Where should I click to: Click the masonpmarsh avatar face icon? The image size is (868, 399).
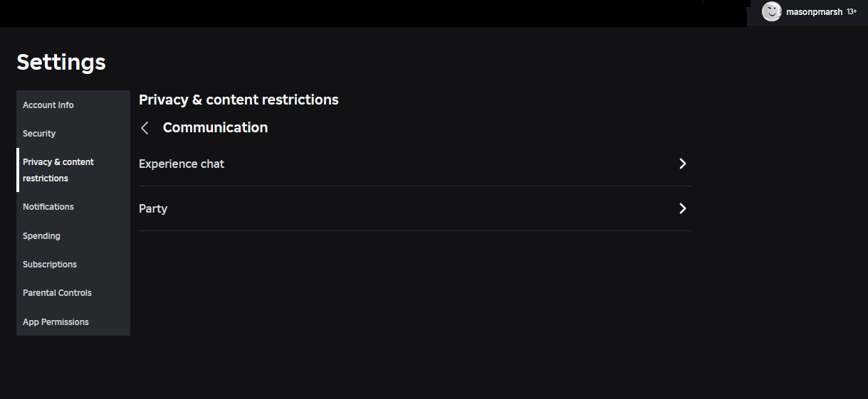pyautogui.click(x=771, y=11)
